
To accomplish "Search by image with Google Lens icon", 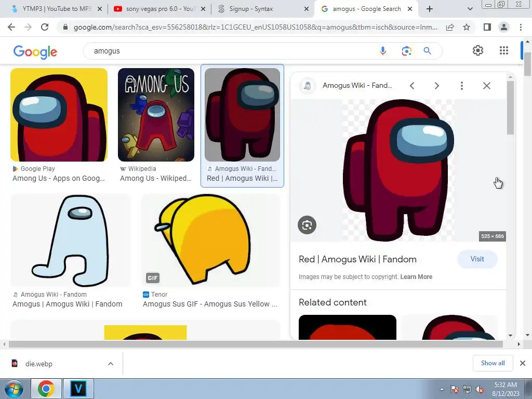I will (406, 51).
